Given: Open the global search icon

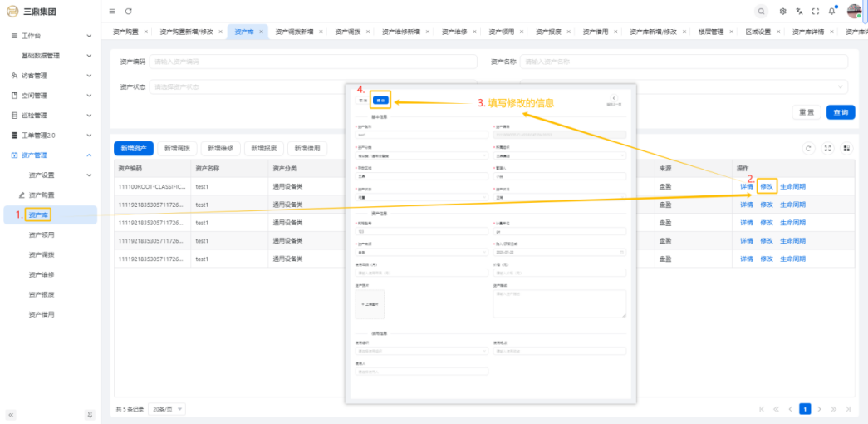Looking at the screenshot, I should [761, 11].
